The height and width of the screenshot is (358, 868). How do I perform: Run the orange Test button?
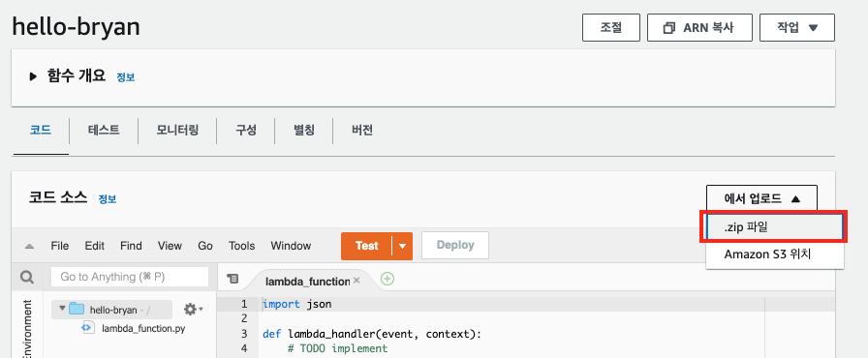click(x=366, y=246)
